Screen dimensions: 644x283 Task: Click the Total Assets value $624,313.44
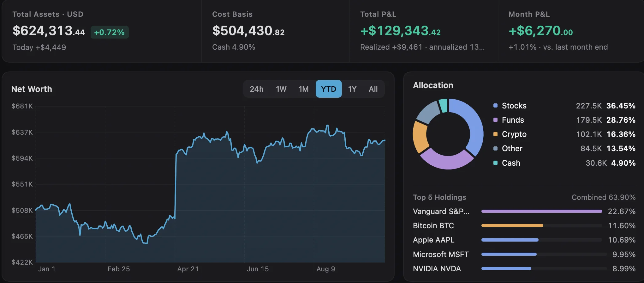[x=49, y=31]
